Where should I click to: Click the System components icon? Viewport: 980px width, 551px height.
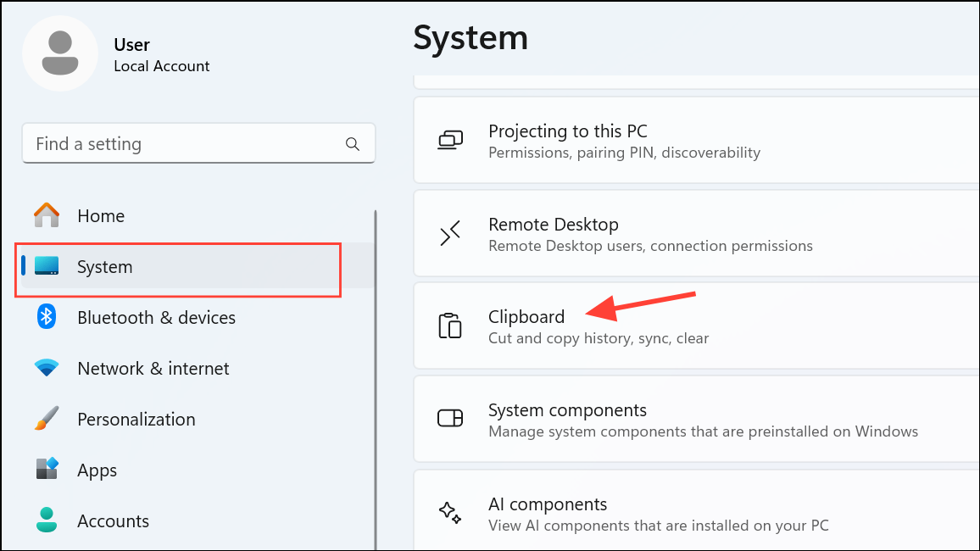pyautogui.click(x=450, y=419)
